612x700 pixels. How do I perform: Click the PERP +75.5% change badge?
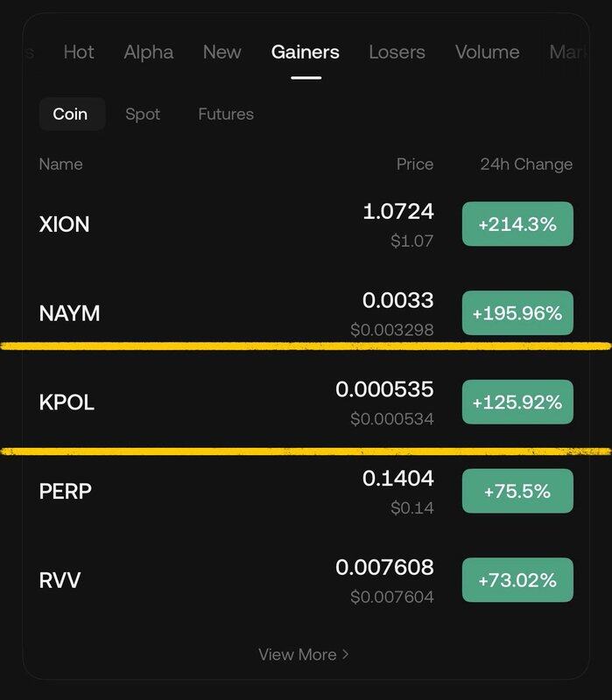(517, 491)
